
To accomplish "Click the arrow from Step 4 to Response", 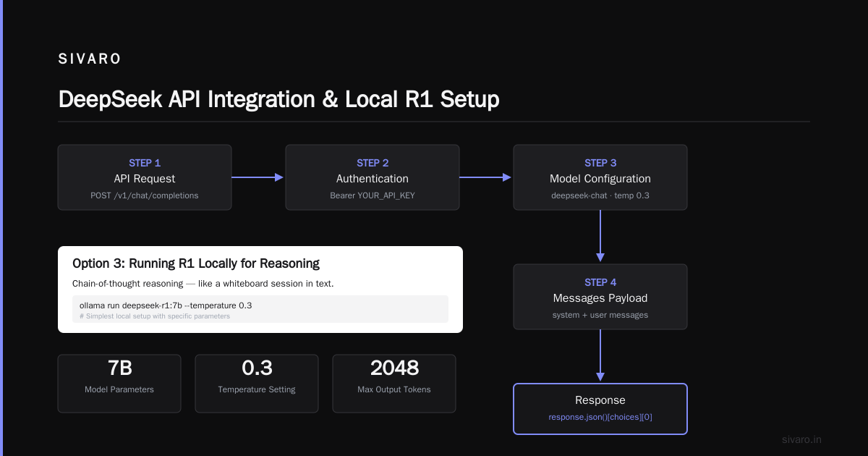I will [x=600, y=356].
